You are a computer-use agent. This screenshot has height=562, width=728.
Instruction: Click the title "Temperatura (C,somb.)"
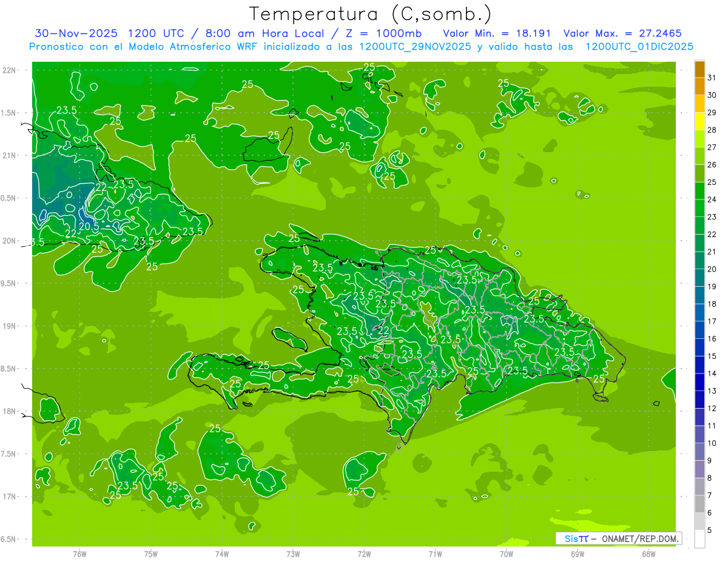point(371,14)
